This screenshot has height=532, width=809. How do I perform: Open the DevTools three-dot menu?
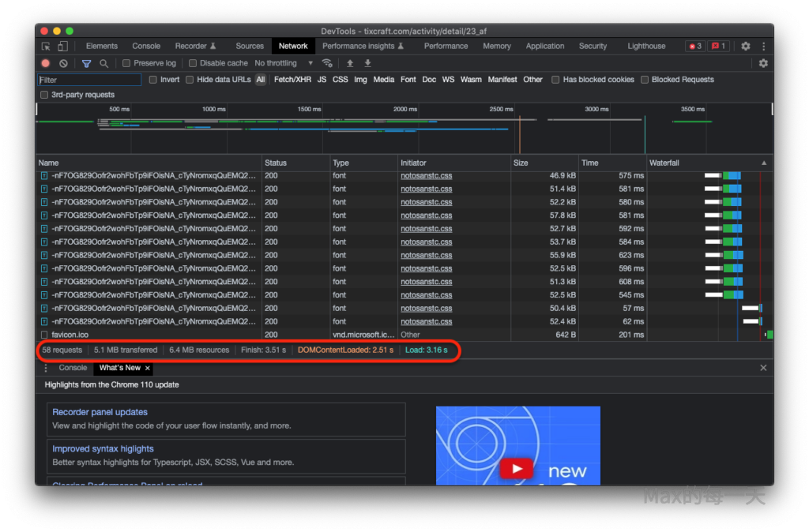[x=763, y=47]
